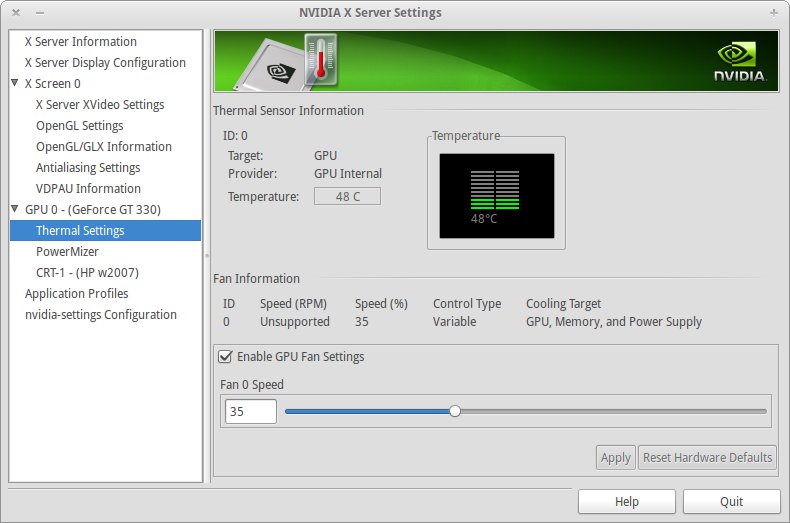Click the 48 C temperature readout field
790x523 pixels.
pyautogui.click(x=348, y=197)
